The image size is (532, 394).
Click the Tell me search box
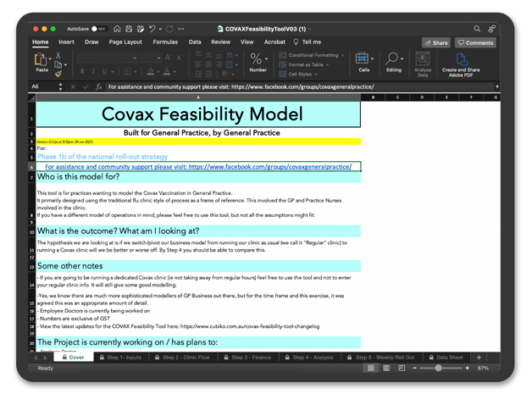tap(308, 42)
